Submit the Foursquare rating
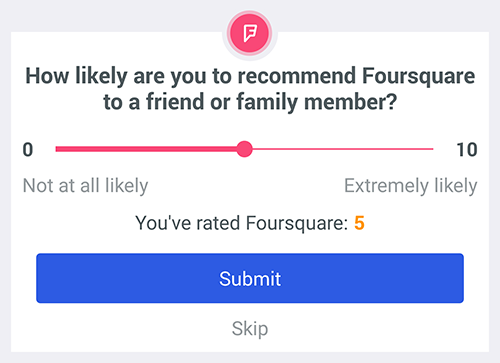500x363 pixels. pyautogui.click(x=250, y=278)
